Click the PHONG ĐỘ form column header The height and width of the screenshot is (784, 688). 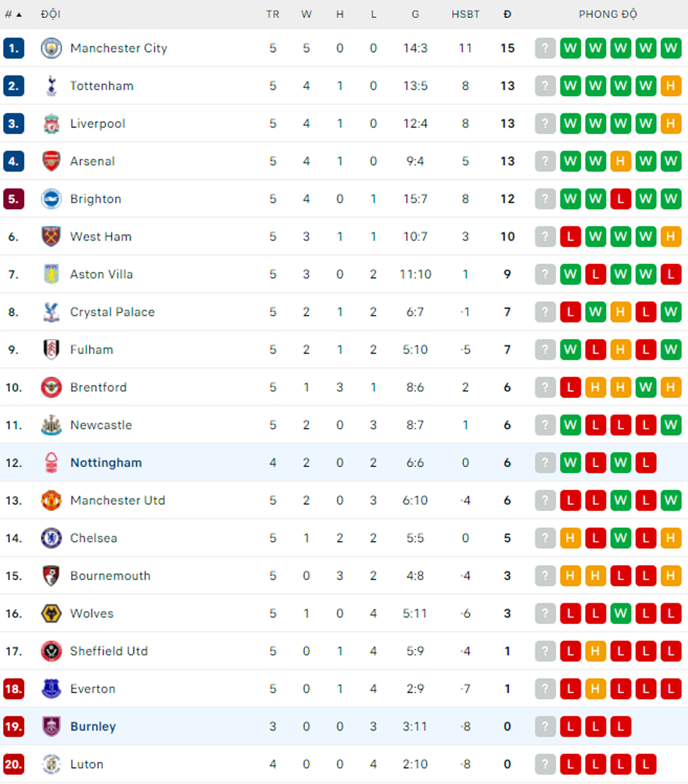click(x=608, y=14)
